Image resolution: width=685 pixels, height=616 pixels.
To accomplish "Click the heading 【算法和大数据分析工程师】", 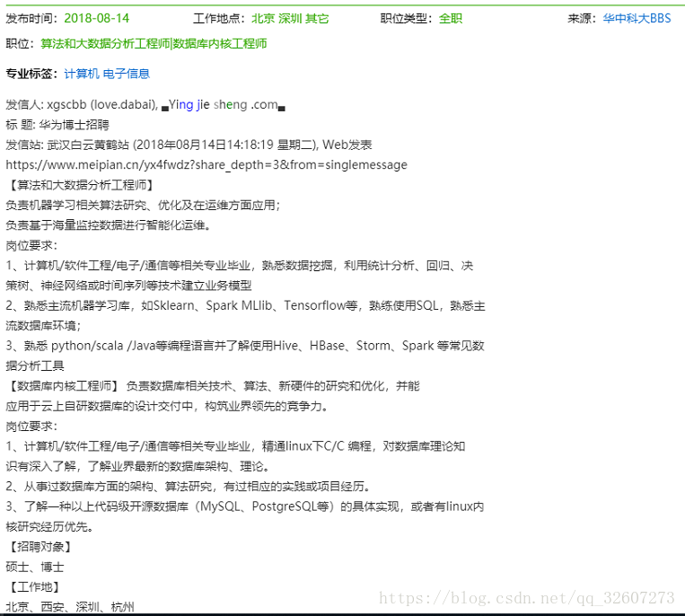I will click(x=80, y=185).
